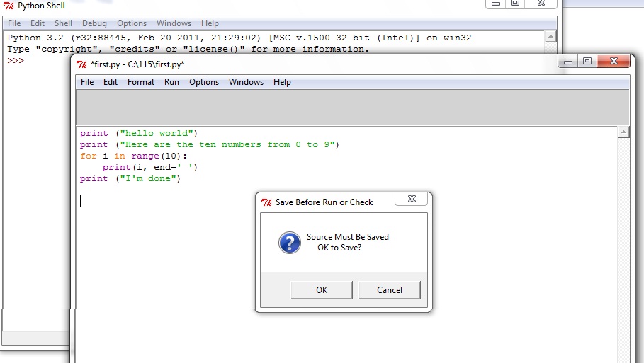Image resolution: width=644 pixels, height=363 pixels.
Task: Minimize the first.py editor window
Action: 568,62
